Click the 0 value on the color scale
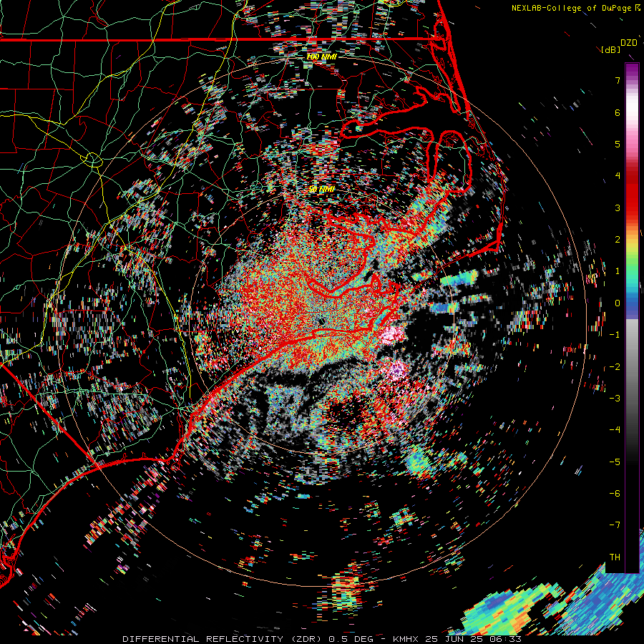The width and height of the screenshot is (644, 644). (x=618, y=303)
